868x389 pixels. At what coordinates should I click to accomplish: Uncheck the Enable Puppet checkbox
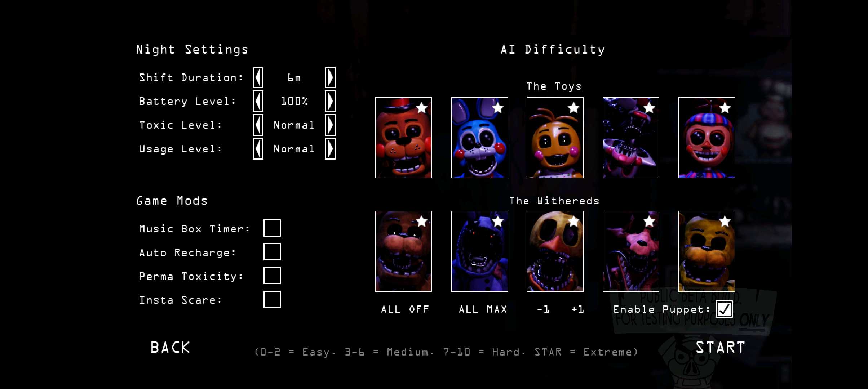point(724,309)
